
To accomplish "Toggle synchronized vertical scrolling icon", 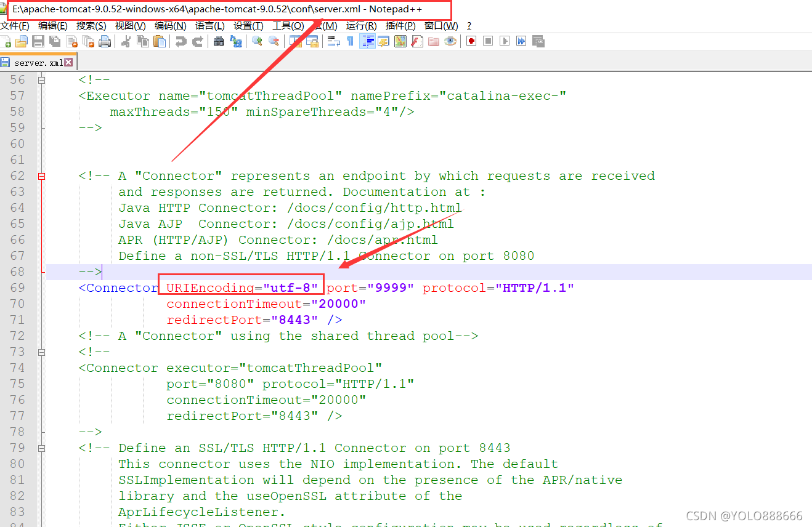I will 296,42.
